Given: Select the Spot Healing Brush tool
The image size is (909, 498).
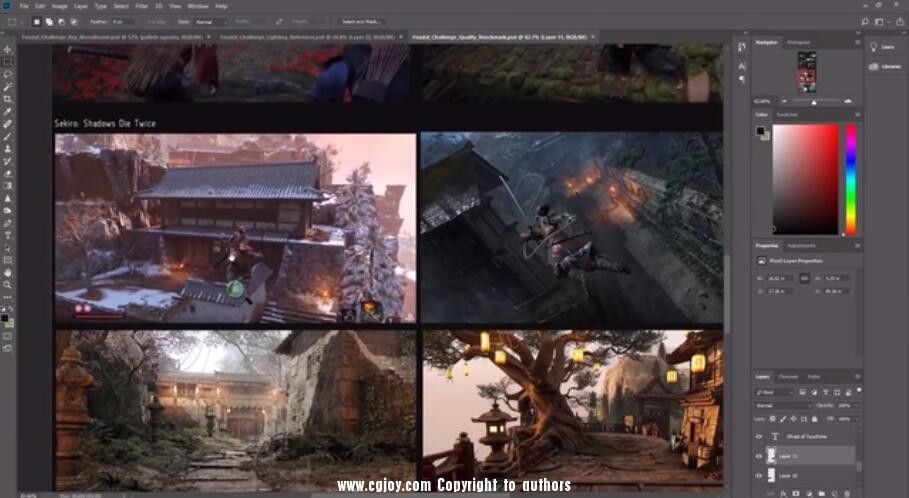Looking at the screenshot, I should [8, 124].
